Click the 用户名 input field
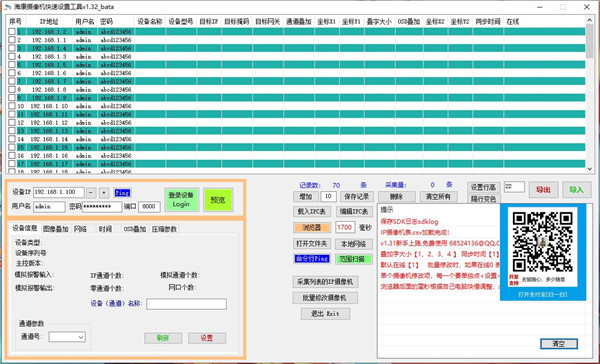Image resolution: width=600 pixels, height=364 pixels. tap(49, 207)
